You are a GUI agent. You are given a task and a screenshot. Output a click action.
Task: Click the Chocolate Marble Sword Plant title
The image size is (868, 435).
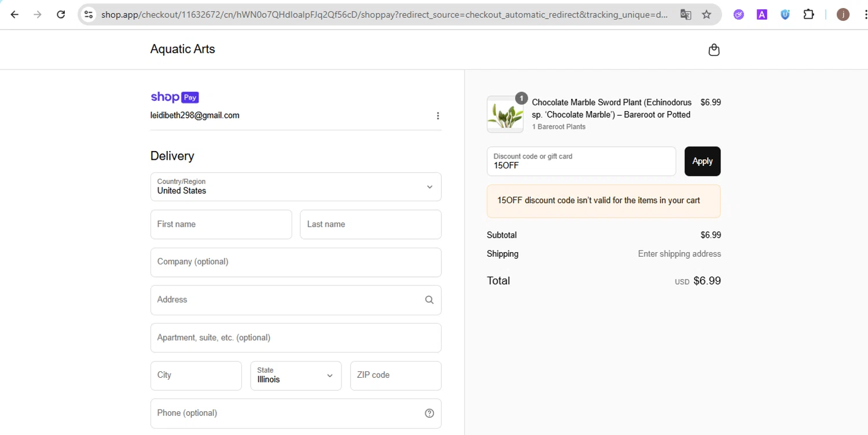tap(612, 108)
